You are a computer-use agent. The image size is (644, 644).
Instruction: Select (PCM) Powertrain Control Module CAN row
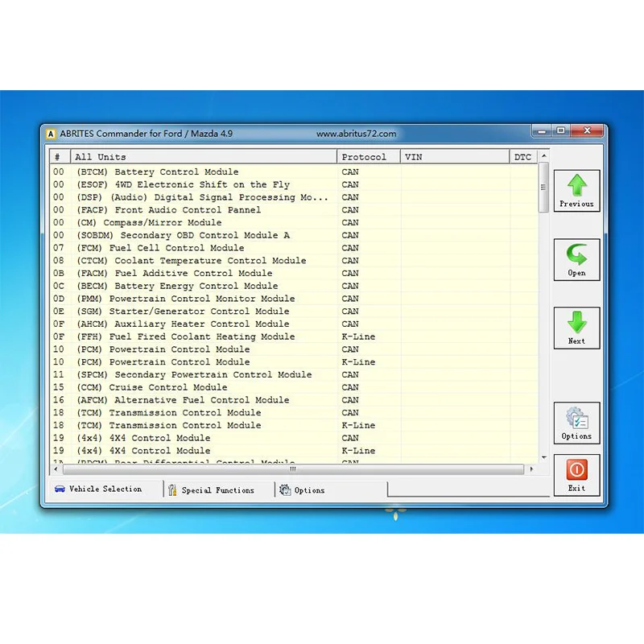click(294, 349)
